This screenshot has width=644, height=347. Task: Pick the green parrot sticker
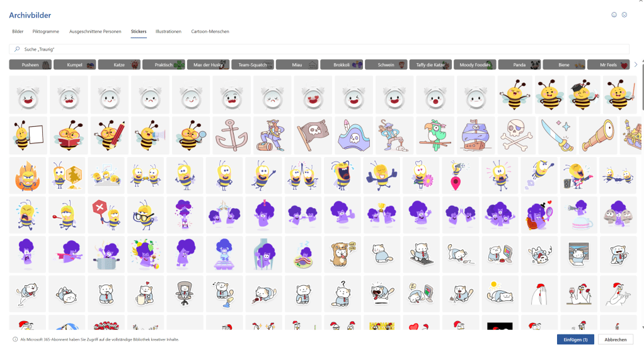435,134
